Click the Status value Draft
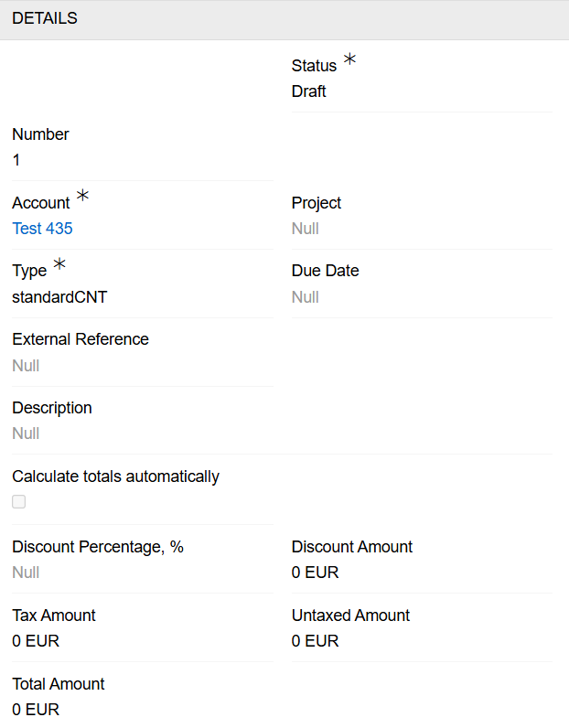The width and height of the screenshot is (569, 728). [x=308, y=91]
